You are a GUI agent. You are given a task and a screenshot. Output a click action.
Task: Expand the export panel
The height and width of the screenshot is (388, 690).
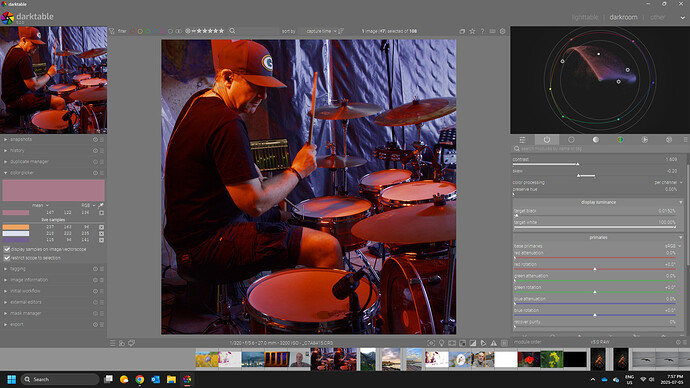tap(17, 325)
